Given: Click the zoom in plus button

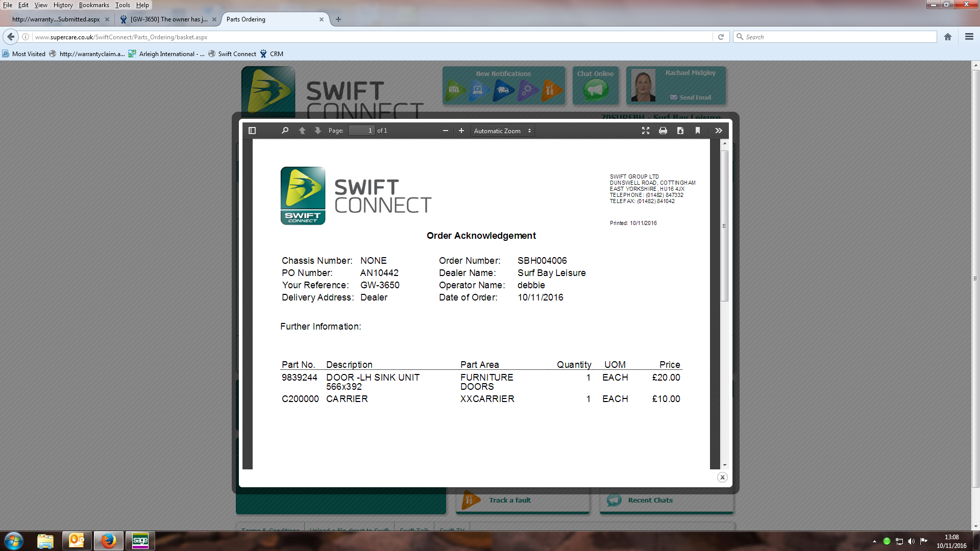Looking at the screenshot, I should [461, 131].
